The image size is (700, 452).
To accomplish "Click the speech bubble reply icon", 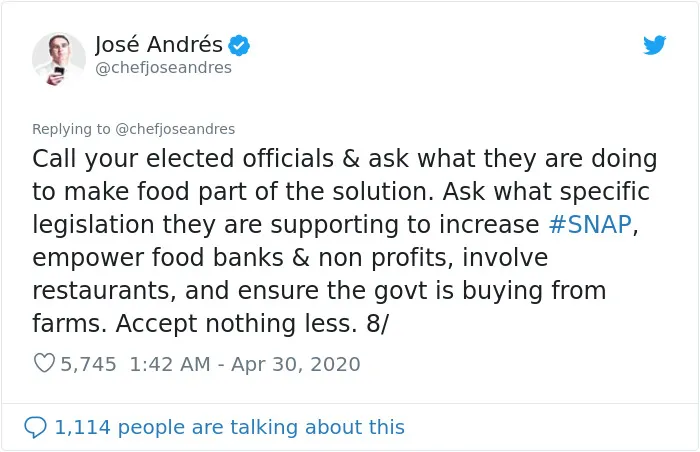I will 35,427.
